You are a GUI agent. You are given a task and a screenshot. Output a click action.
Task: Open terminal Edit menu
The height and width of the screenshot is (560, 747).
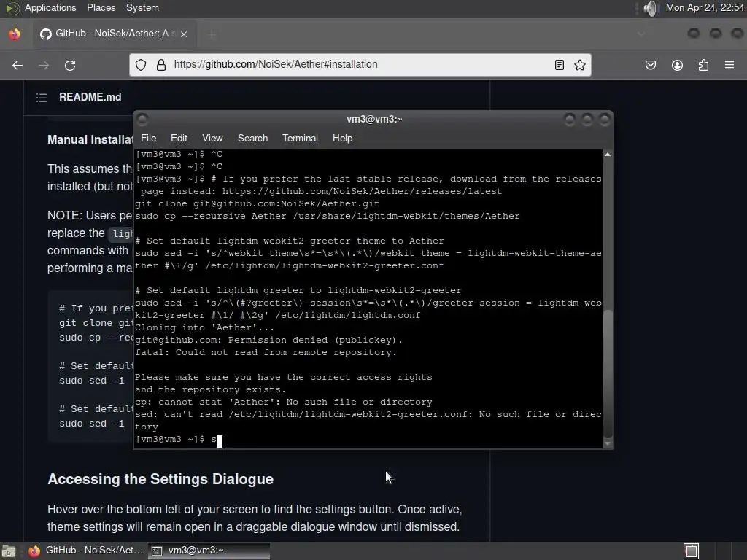179,138
